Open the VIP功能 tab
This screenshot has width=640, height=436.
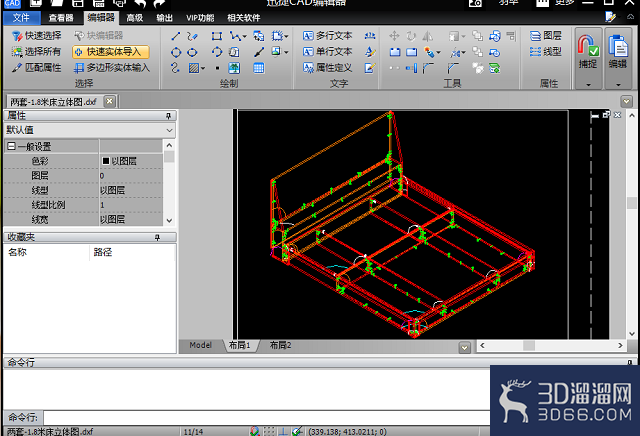[x=200, y=18]
